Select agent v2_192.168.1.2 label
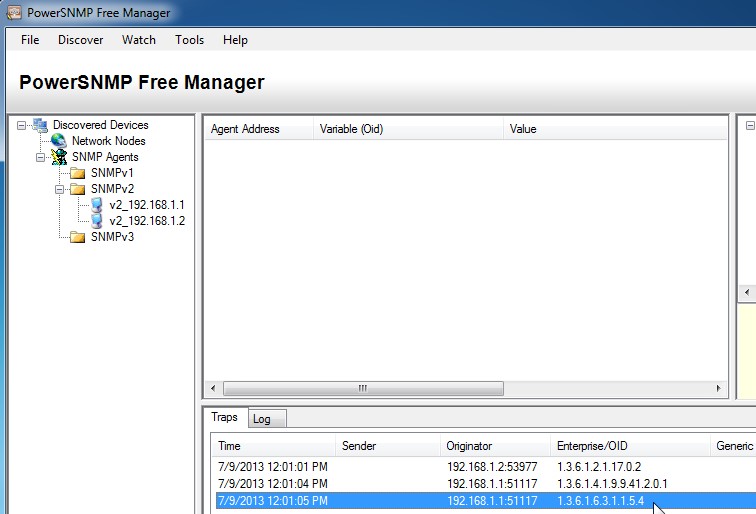 (x=147, y=221)
